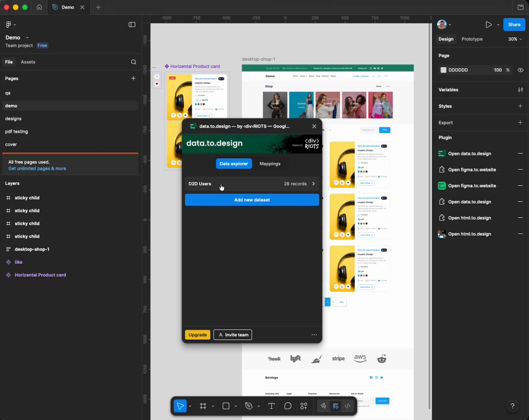This screenshot has width=529, height=420.
Task: Go to the home screen icon
Action: [x=39, y=7]
